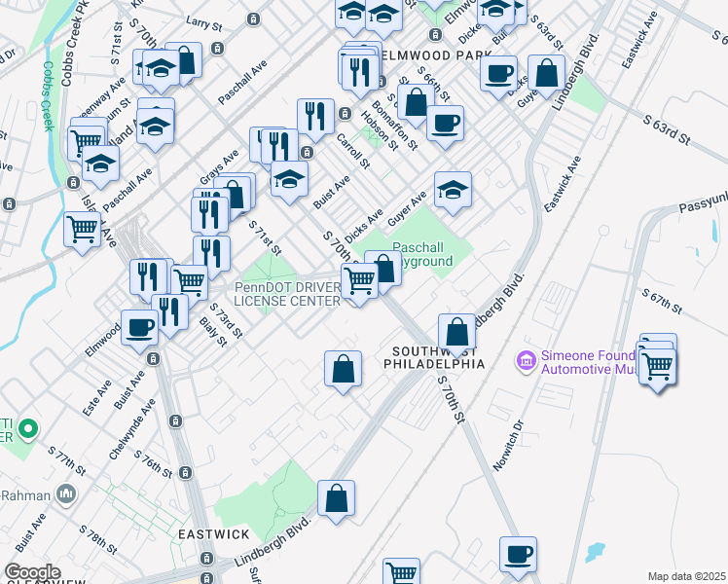The width and height of the screenshot is (728, 584).
Task: Click the shopping cart marker right of Simeone museum
Action: click(x=659, y=366)
